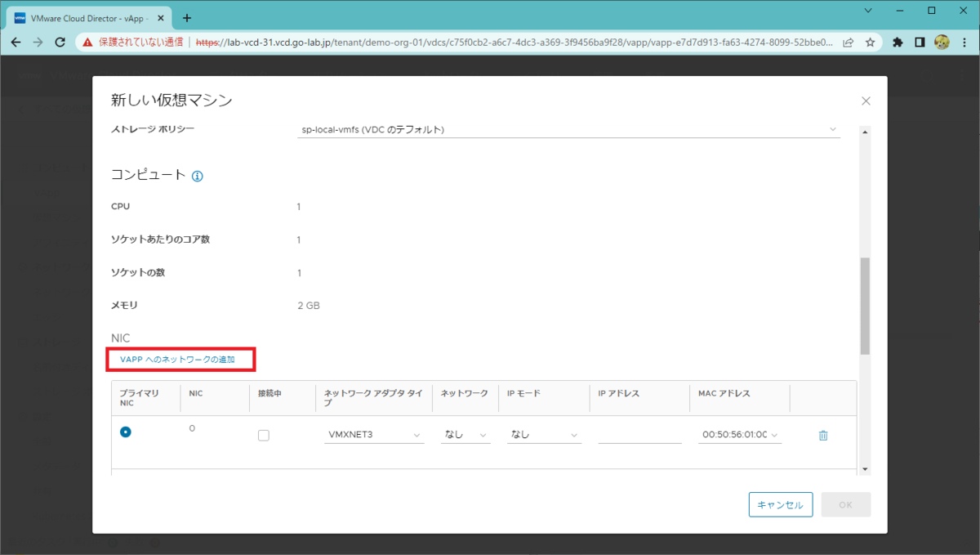Click the '新しい仮想マシン' dialog title

pos(171,101)
